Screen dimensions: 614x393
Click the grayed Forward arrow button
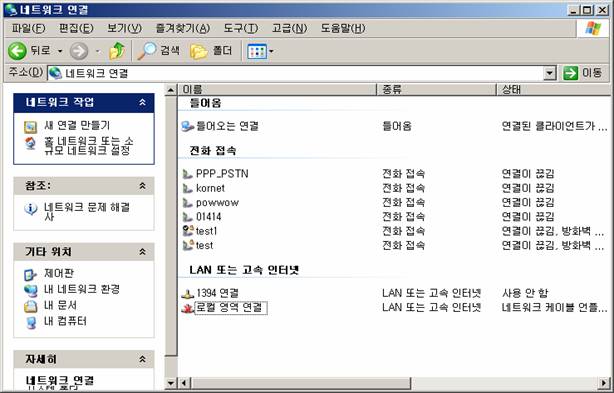point(79,51)
